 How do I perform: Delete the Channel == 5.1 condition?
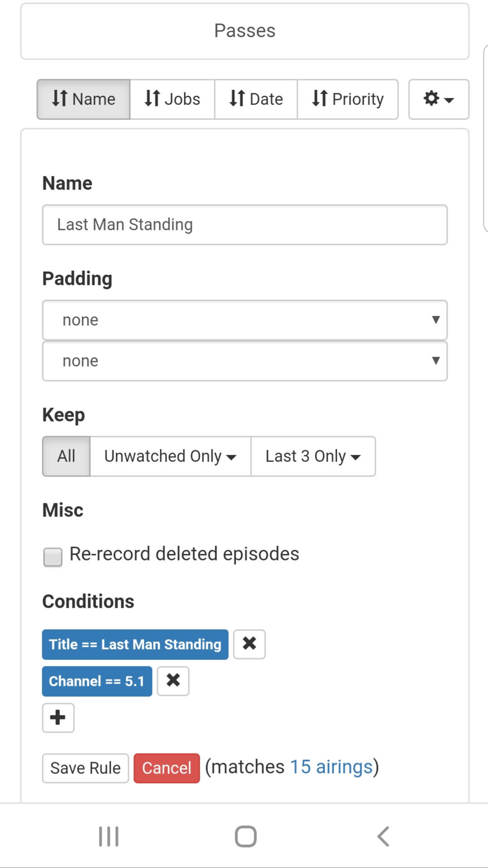[173, 680]
